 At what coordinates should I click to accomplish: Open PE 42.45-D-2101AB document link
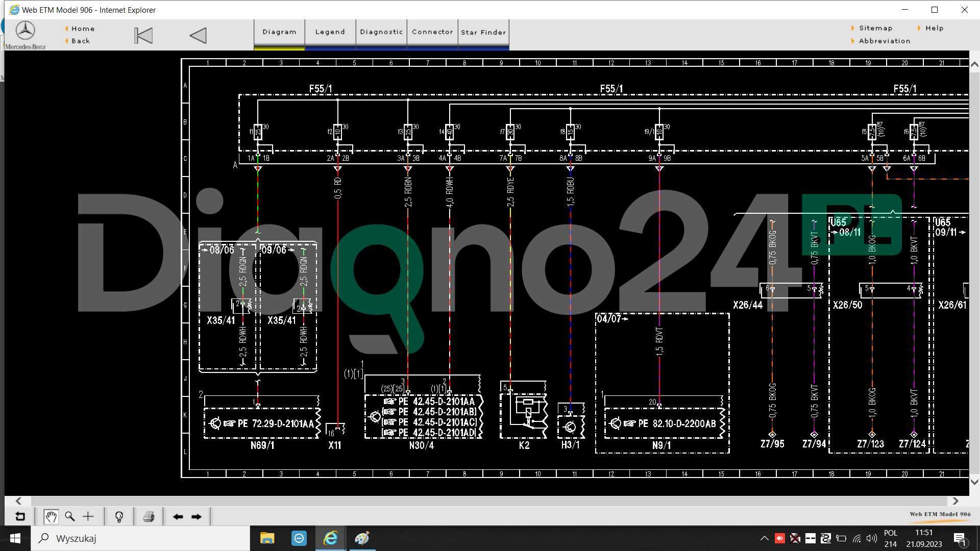click(x=429, y=412)
